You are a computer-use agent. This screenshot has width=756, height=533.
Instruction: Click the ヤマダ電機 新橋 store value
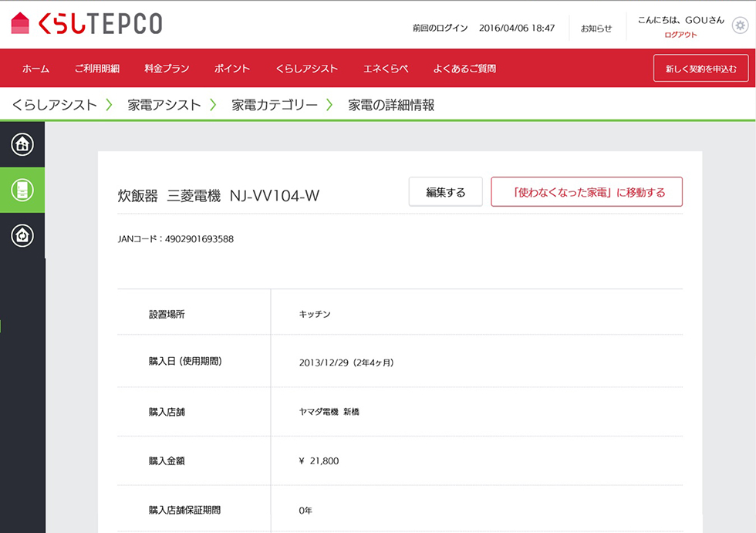coord(329,412)
